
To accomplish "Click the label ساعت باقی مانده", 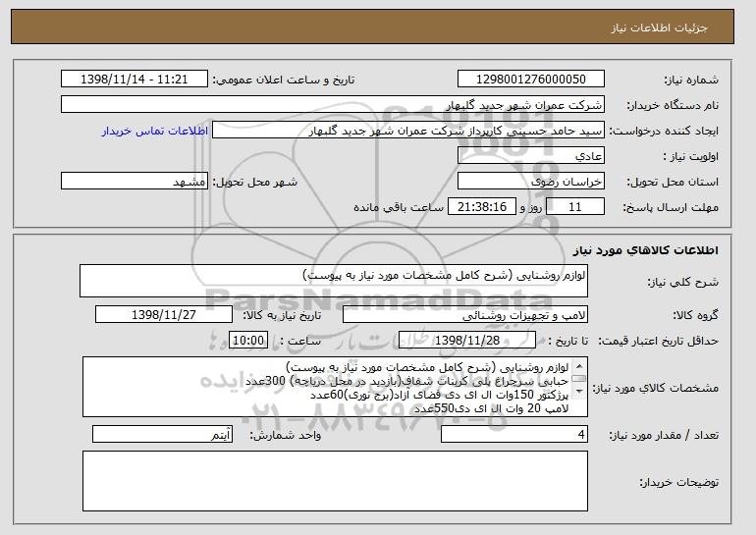I will (399, 208).
